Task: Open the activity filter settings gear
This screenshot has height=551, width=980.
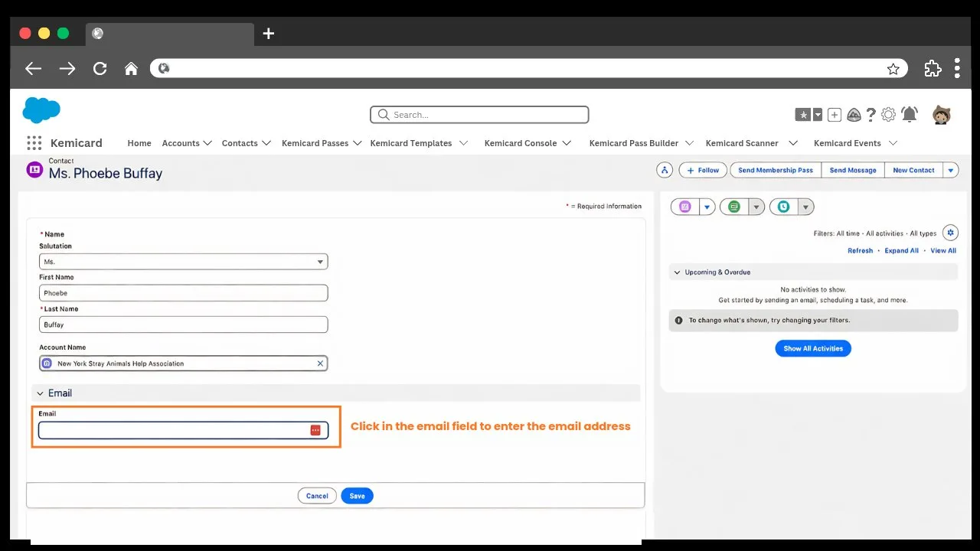Action: (x=950, y=233)
